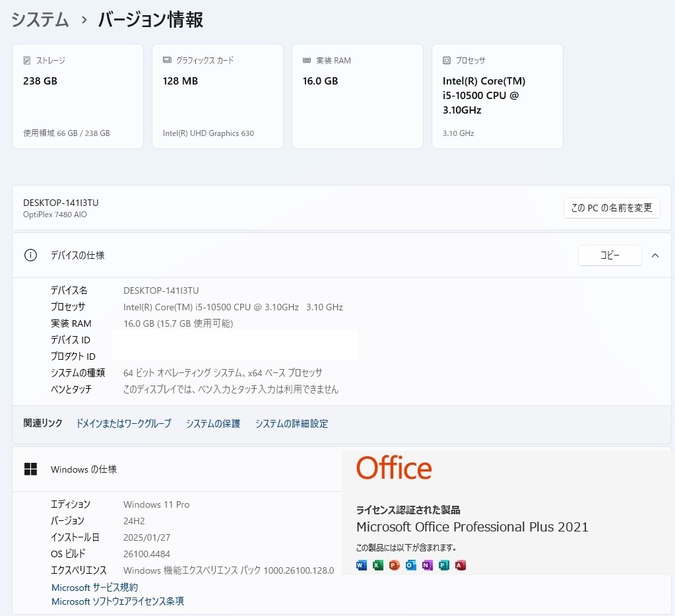675x616 pixels.
Task: Click the Outlook icon under Office
Action: pos(411,565)
